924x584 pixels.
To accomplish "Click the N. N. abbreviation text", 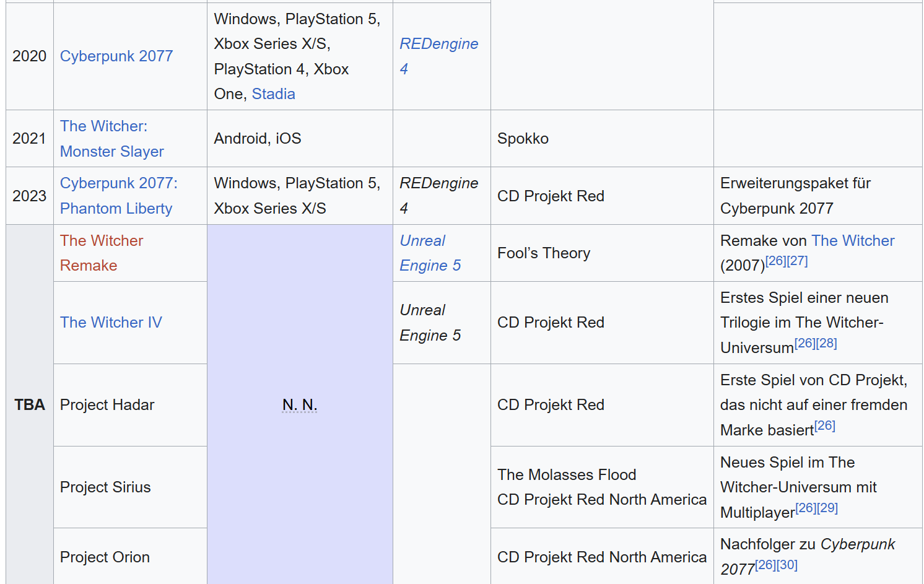I will (300, 405).
